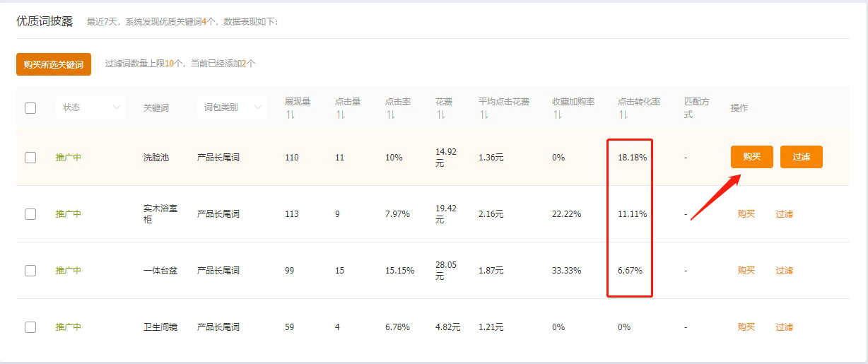Click 购买 link for 卫生间镜
Image resolution: width=868 pixels, height=364 pixels.
[x=746, y=327]
